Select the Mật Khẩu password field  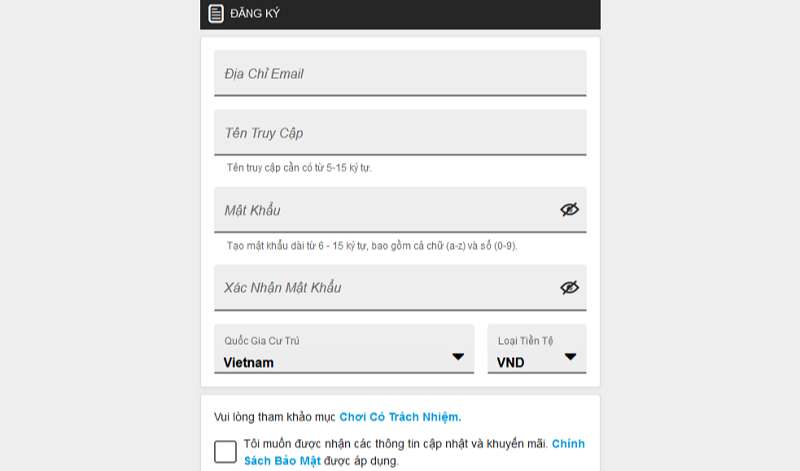[385, 210]
